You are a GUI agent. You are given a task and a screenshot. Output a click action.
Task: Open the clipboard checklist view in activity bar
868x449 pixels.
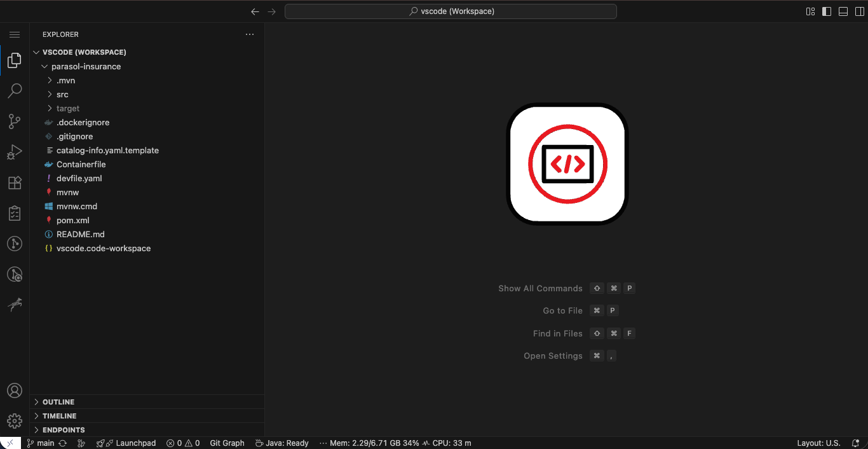coord(15,213)
